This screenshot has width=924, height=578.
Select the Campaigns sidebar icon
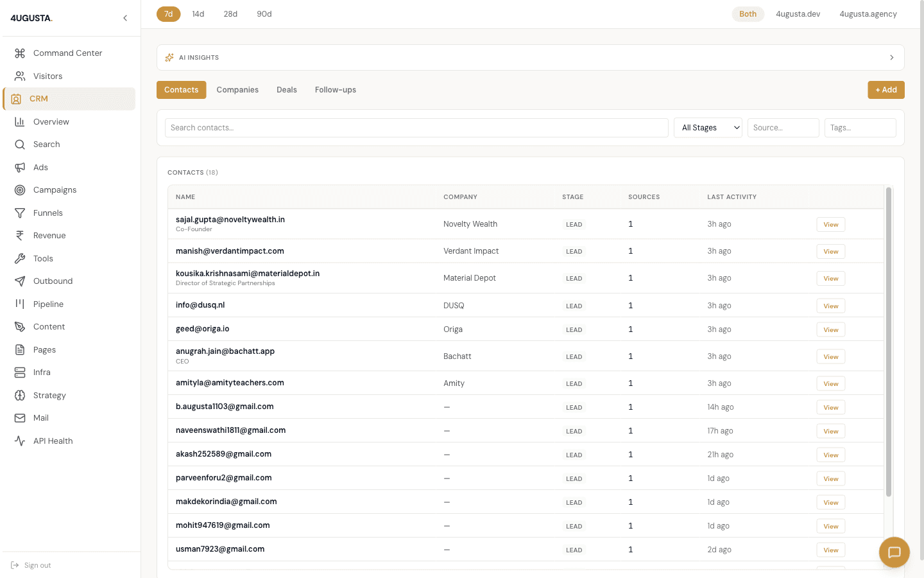(19, 189)
